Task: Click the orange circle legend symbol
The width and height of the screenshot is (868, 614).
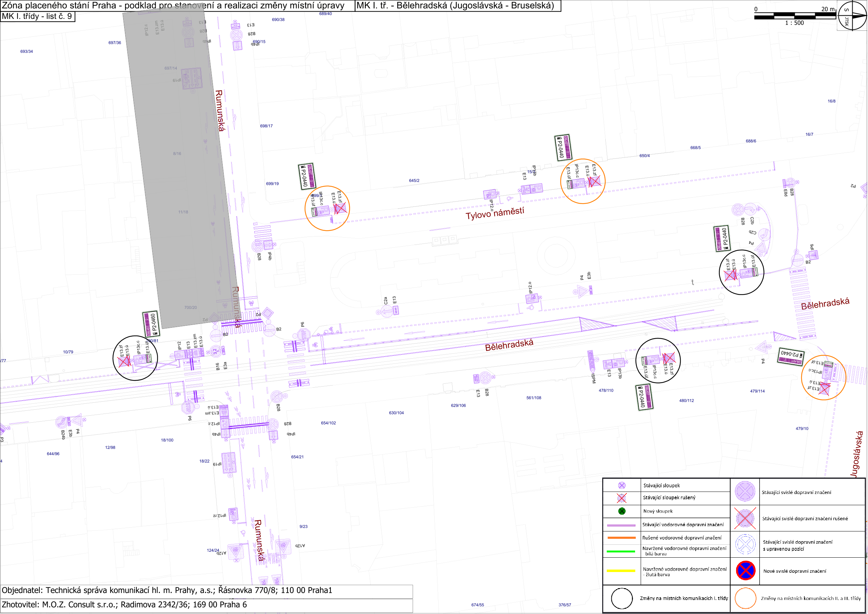Action: pos(745,598)
